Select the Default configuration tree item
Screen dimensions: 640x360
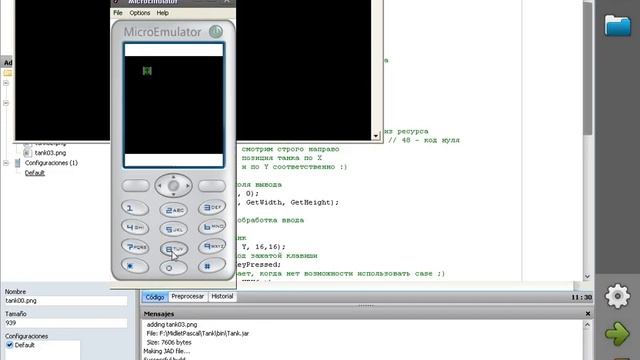[35, 173]
